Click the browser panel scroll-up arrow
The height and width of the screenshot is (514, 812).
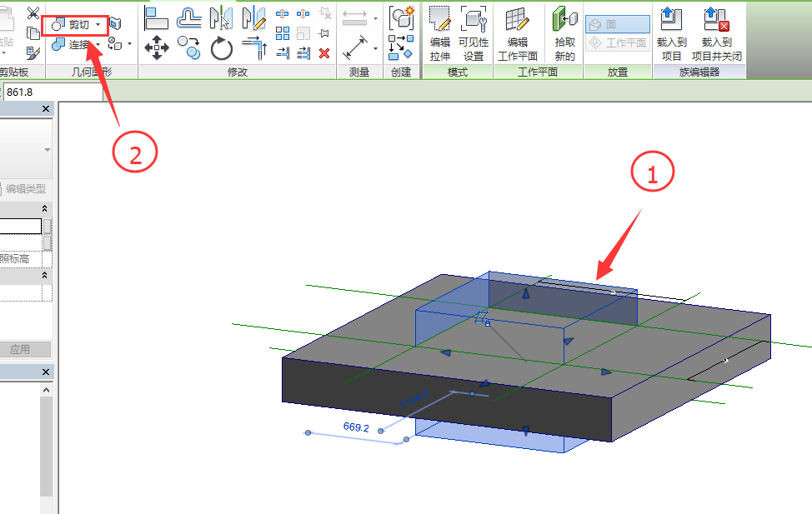point(46,390)
